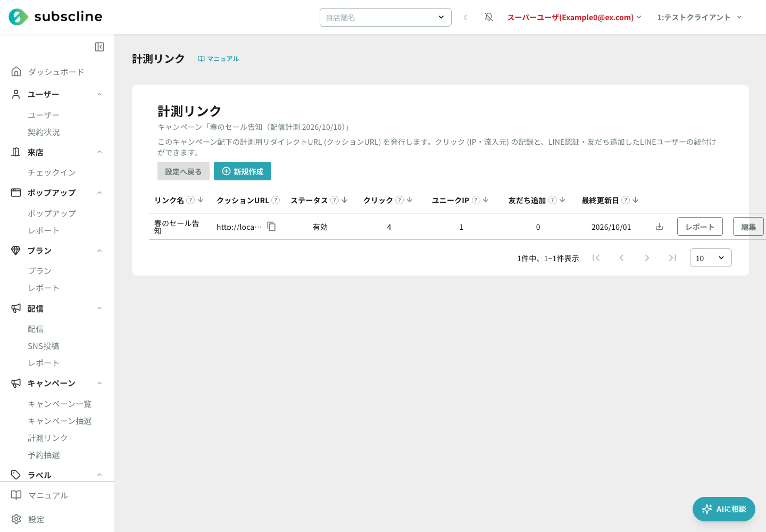This screenshot has height=532, width=766.
Task: Open the プラン sub-item in the sidebar
Action: tap(40, 271)
